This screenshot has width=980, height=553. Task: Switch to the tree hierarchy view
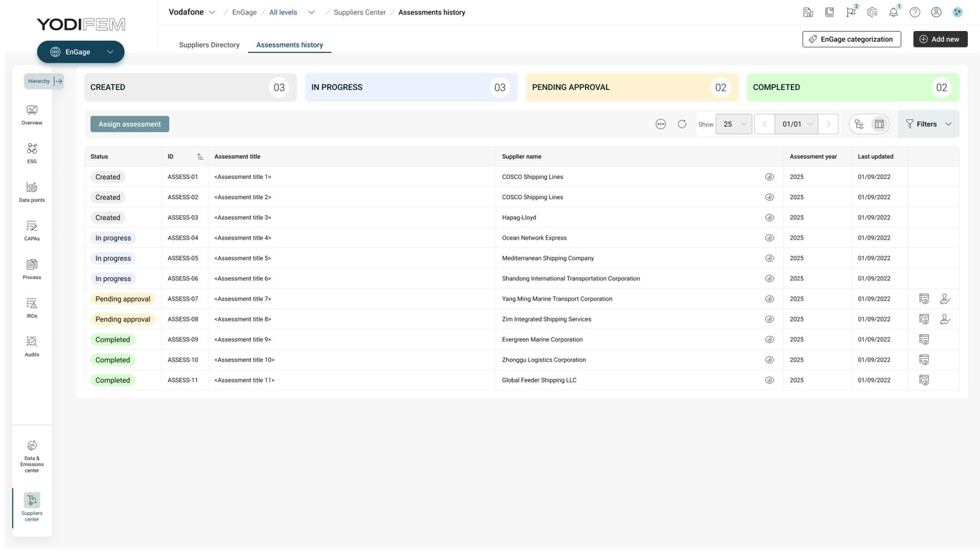point(859,124)
